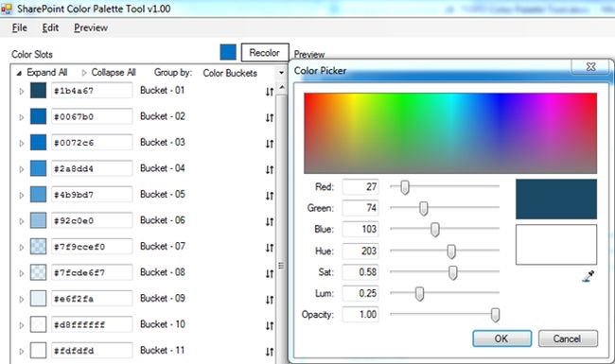This screenshot has height=364, width=615.
Task: Click the swap icon for Bucket - 01
Action: point(270,92)
